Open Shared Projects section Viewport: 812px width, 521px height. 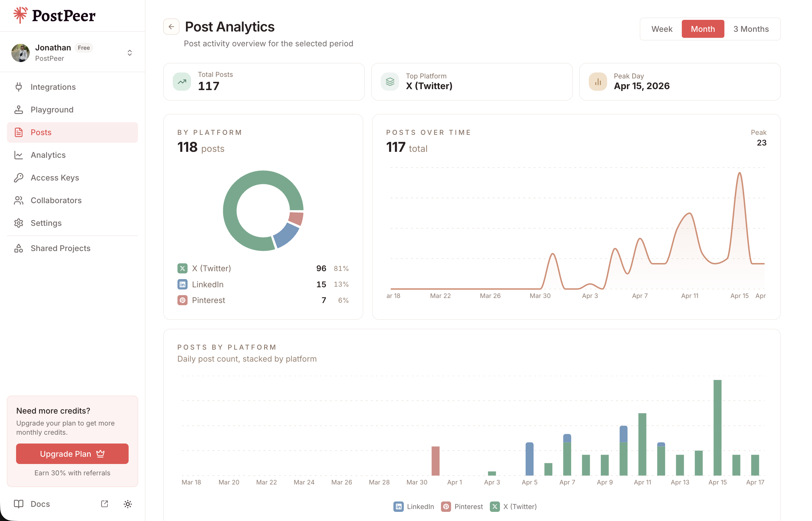pyautogui.click(x=60, y=248)
